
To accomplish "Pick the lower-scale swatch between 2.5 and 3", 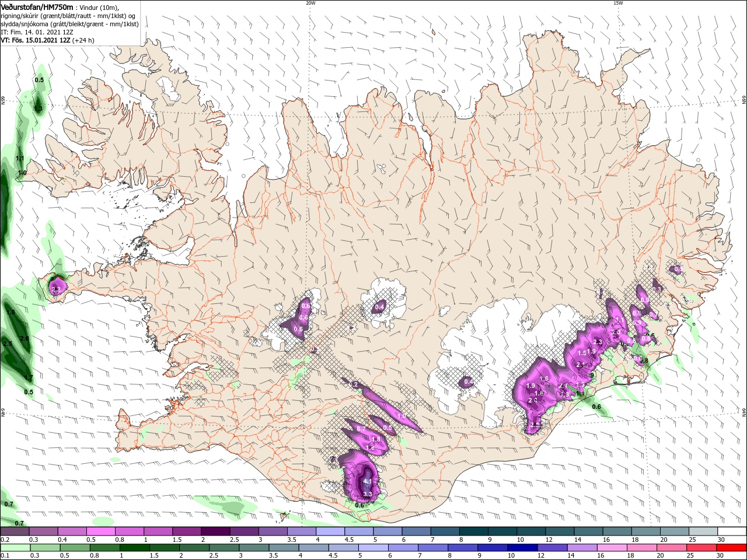I will coord(224,548).
